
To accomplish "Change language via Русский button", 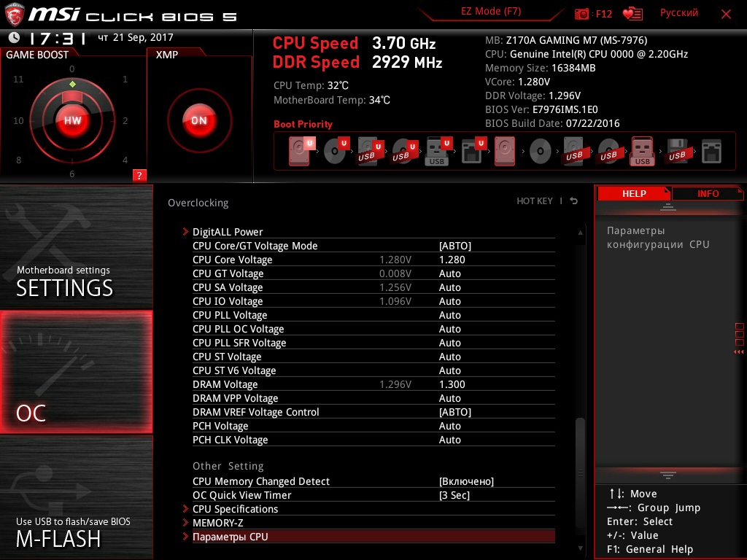I will click(679, 13).
